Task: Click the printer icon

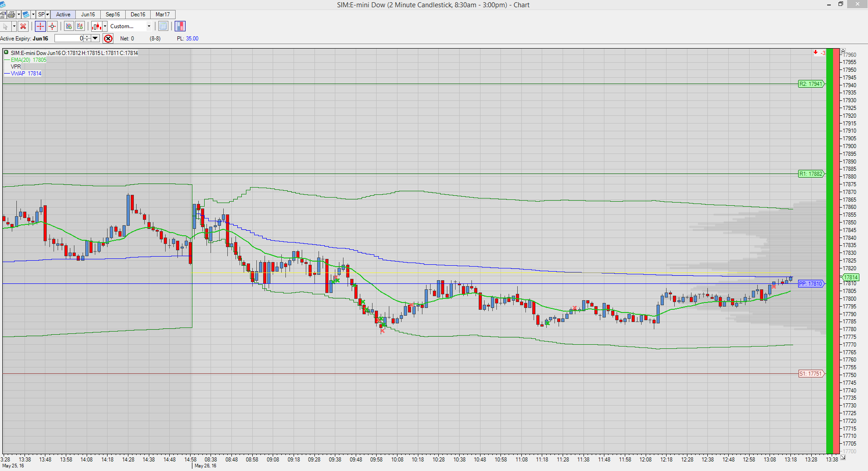Action: 11,15
